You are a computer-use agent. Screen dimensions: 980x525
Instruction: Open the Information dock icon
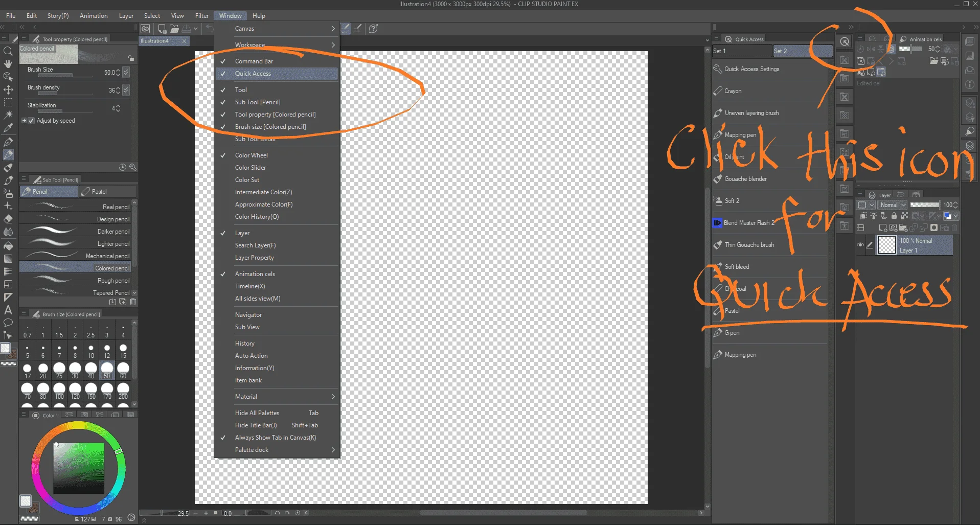[x=970, y=84]
